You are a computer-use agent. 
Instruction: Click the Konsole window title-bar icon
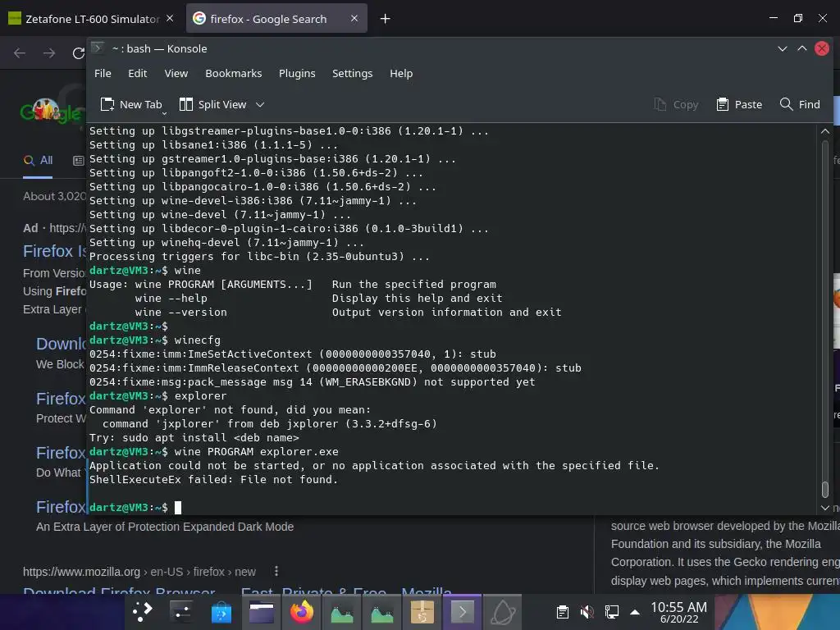(98, 48)
